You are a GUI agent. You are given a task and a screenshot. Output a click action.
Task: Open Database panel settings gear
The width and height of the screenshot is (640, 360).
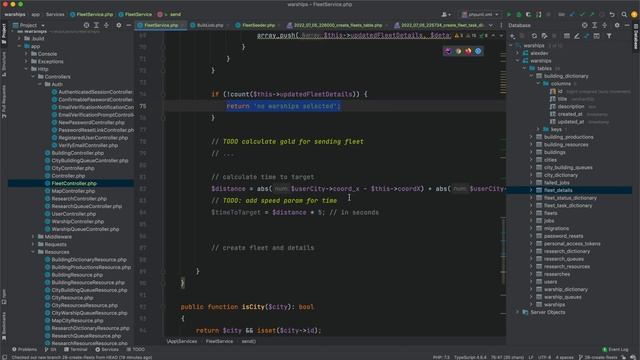(617, 25)
